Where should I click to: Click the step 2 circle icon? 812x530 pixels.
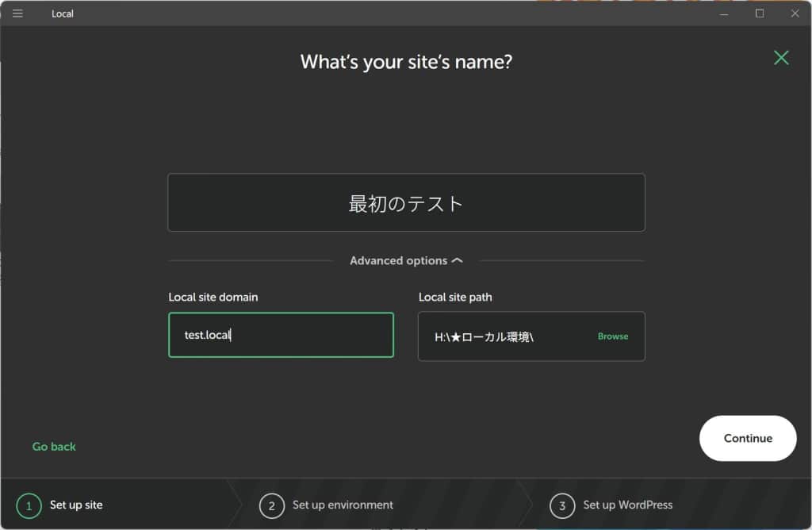click(x=271, y=505)
